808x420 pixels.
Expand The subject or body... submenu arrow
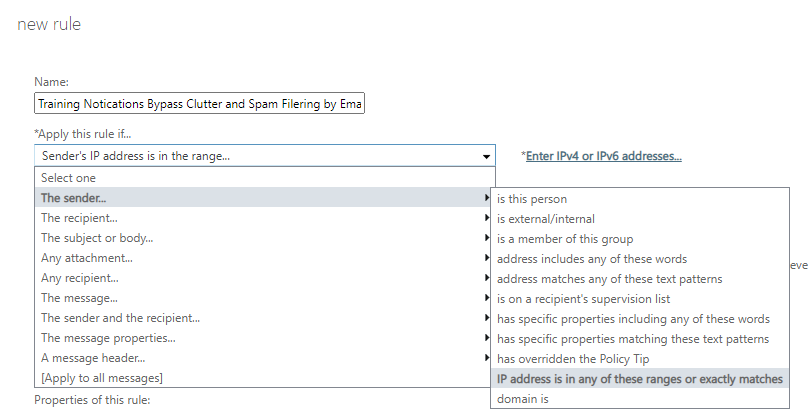click(486, 238)
